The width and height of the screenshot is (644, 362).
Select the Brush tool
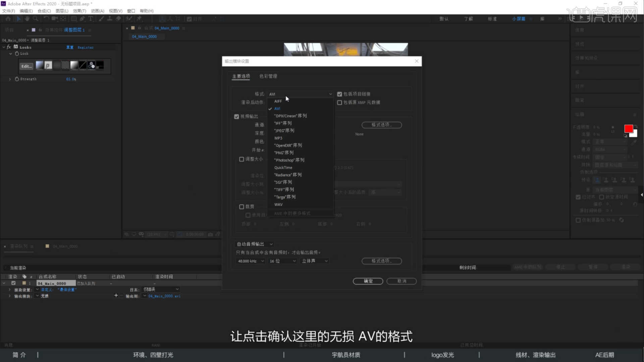pos(101,19)
